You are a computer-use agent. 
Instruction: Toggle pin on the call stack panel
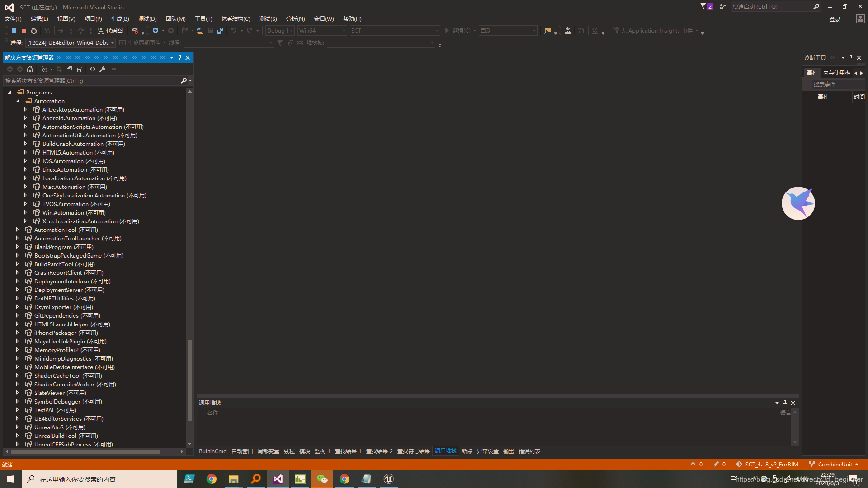click(x=785, y=403)
